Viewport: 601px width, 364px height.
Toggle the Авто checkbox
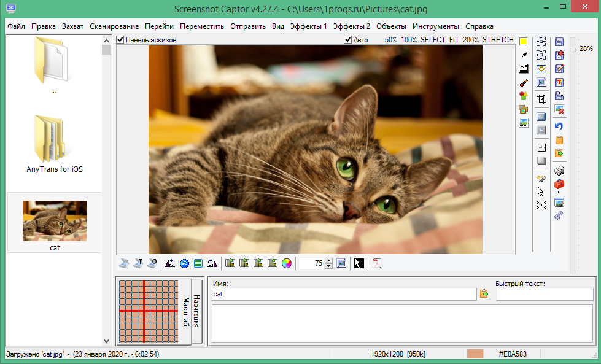348,40
